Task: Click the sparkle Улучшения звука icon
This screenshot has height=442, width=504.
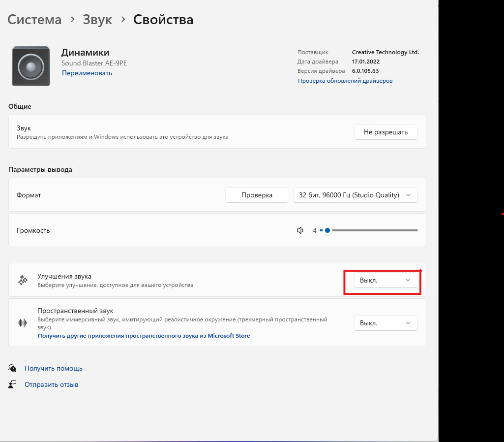Action: coord(23,280)
